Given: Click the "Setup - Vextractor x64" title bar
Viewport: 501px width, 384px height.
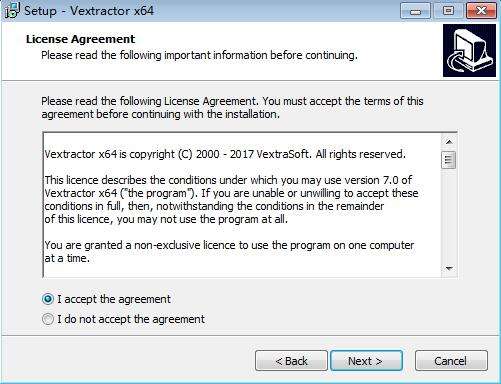Looking at the screenshot, I should [x=89, y=11].
